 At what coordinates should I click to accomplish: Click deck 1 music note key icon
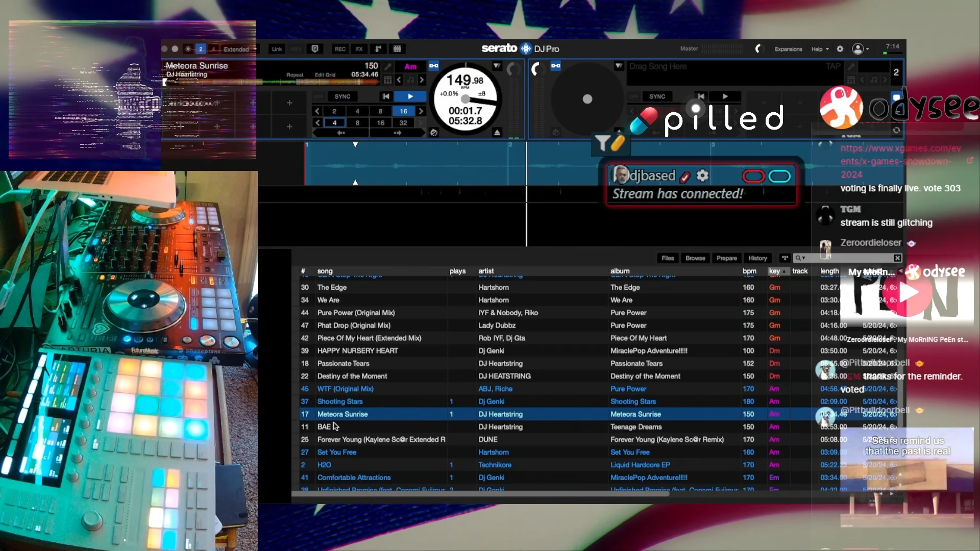410,80
